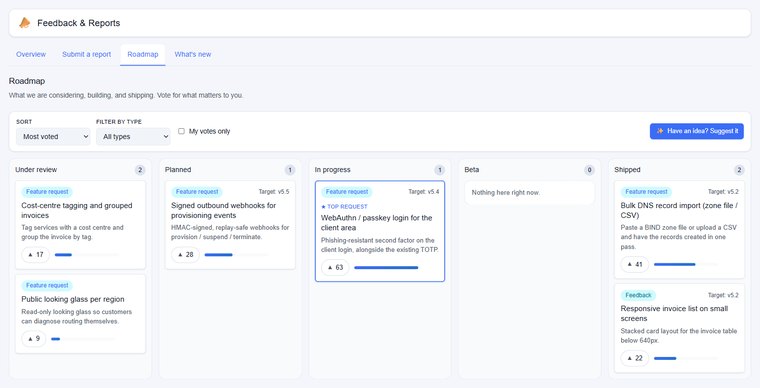
Task: Click the vote progress bar on Signed webhooks card
Action: [237, 255]
